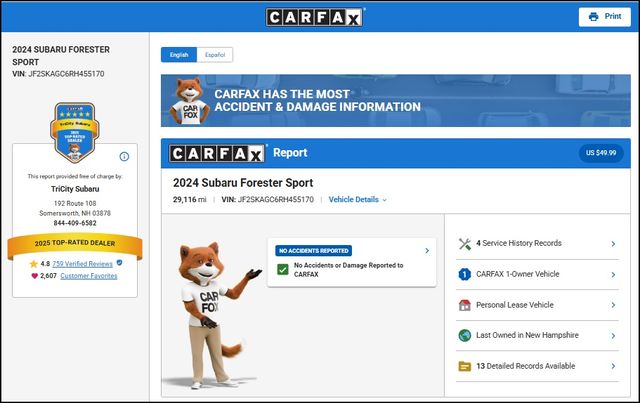Screen dimensions: 640x403
Task: Click the gold star rating icon
Action: point(33,264)
